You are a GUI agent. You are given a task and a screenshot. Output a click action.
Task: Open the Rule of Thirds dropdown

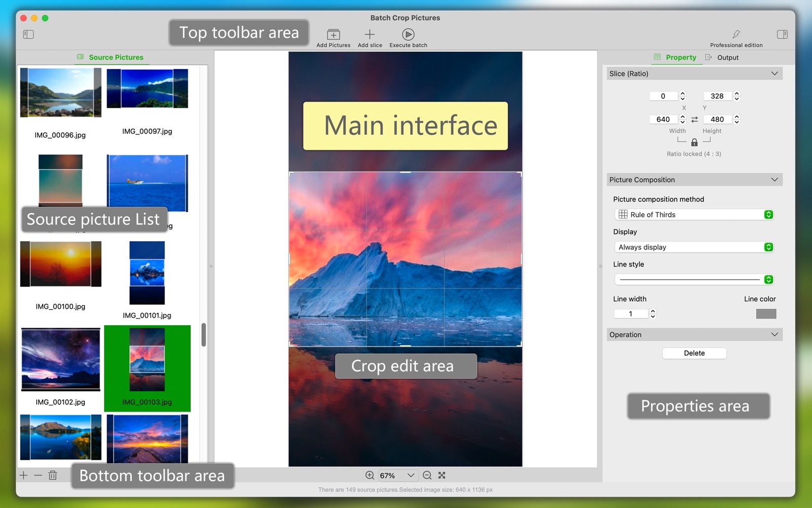tap(694, 215)
